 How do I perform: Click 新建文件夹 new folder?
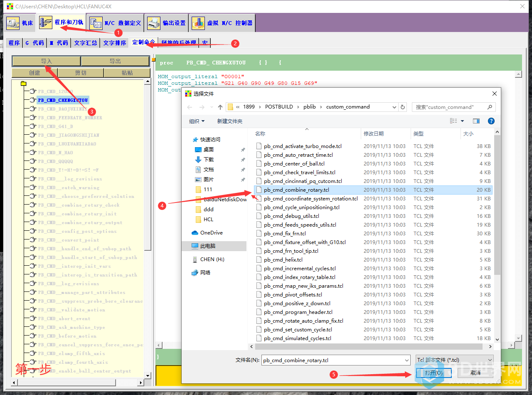pos(229,121)
